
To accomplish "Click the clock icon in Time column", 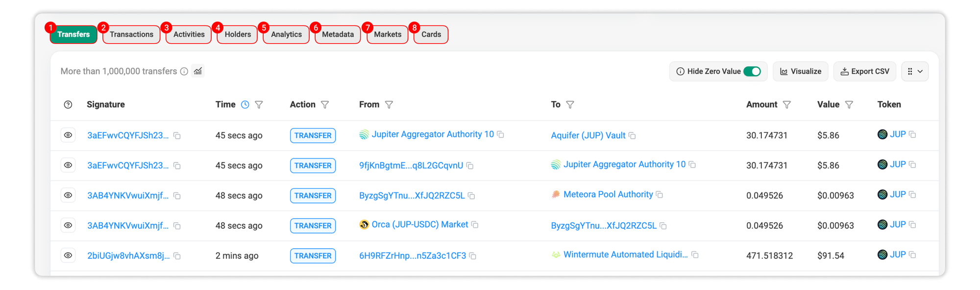I will (245, 105).
